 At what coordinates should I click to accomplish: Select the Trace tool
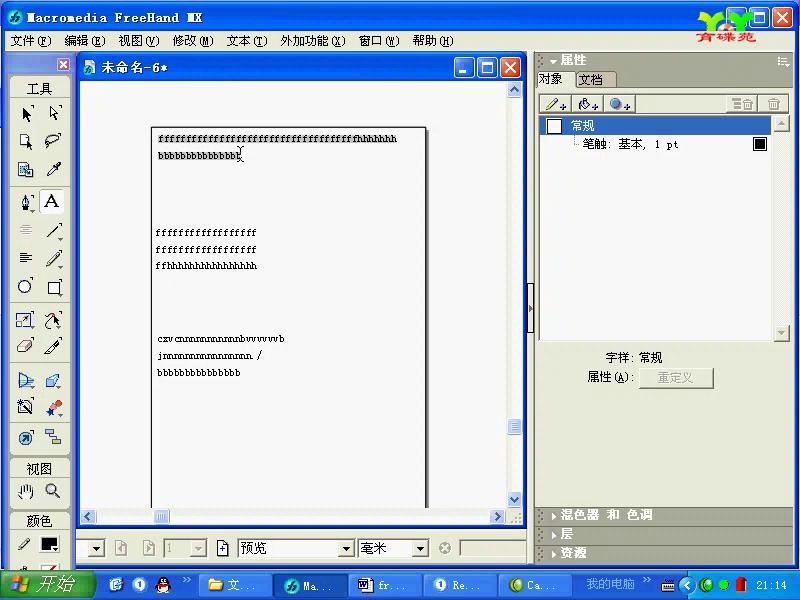coord(26,408)
